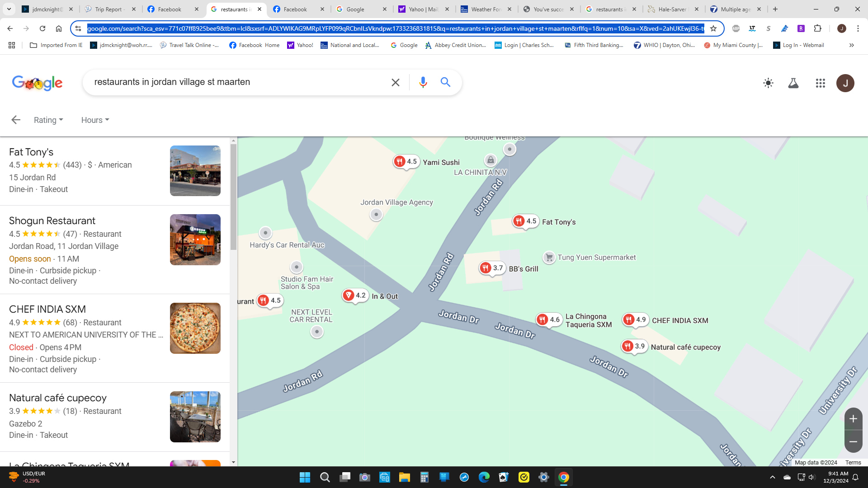868x488 pixels.
Task: Show hidden system tray icons
Action: click(x=773, y=477)
